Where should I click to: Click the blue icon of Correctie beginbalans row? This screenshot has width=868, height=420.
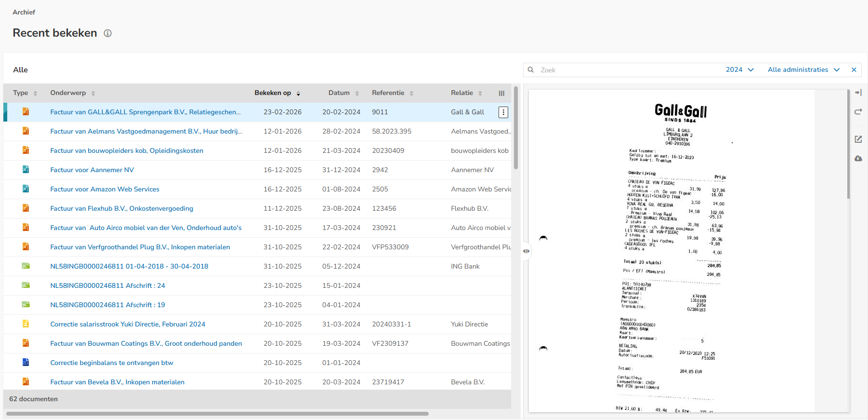[x=26, y=363]
